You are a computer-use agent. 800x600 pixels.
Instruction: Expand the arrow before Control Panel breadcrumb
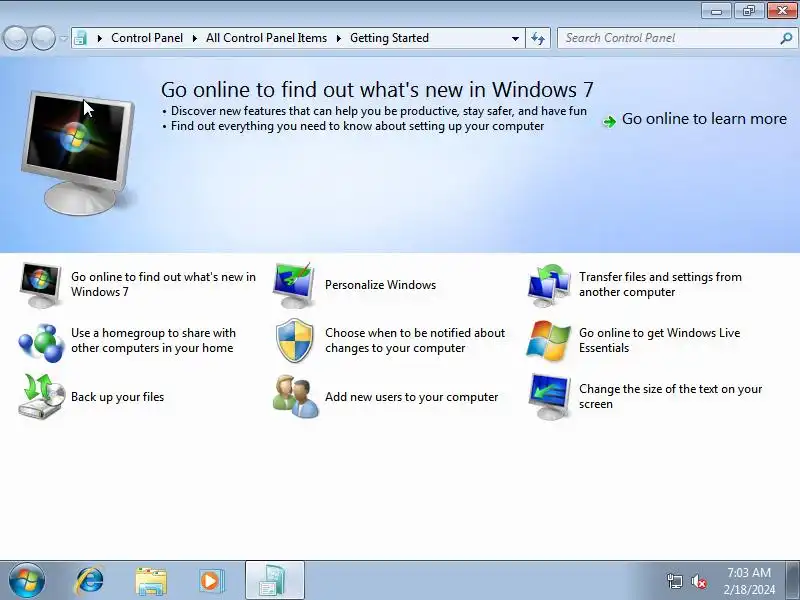(x=99, y=38)
